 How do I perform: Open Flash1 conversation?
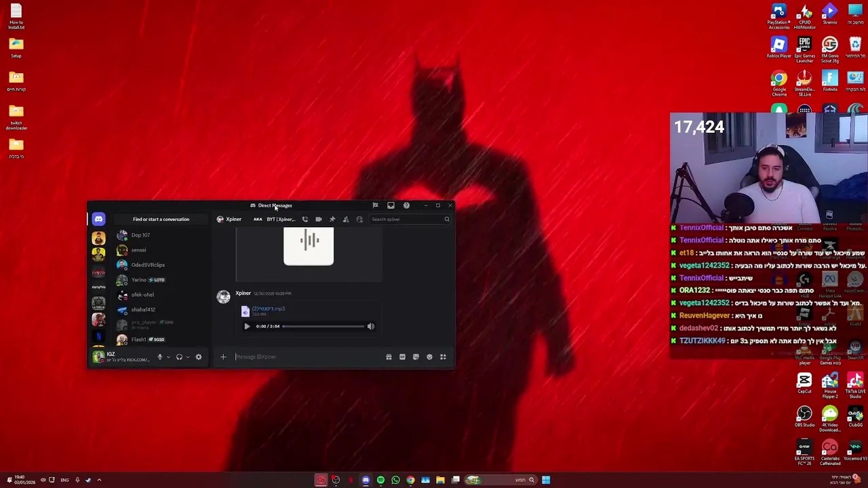click(161, 340)
